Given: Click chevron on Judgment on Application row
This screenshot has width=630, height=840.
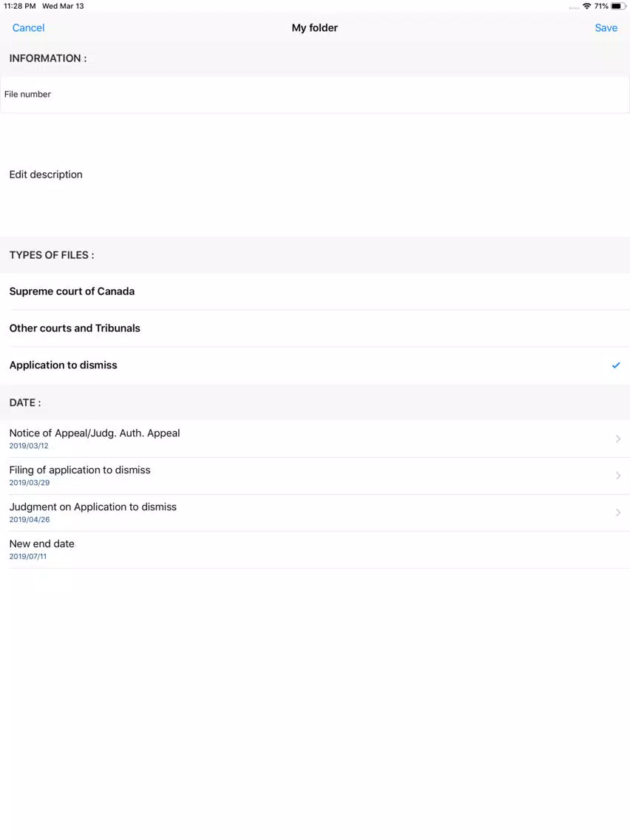Looking at the screenshot, I should (x=618, y=512).
